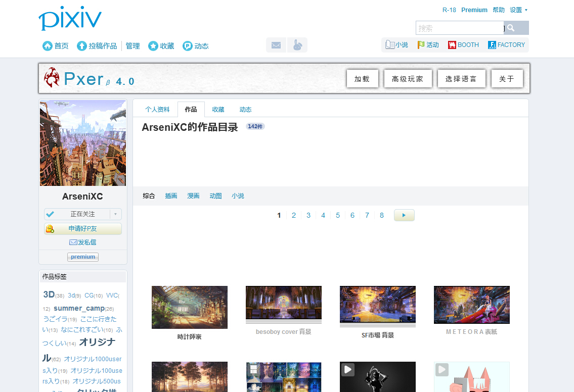Click the star icon labeled 收藏

pos(153,46)
